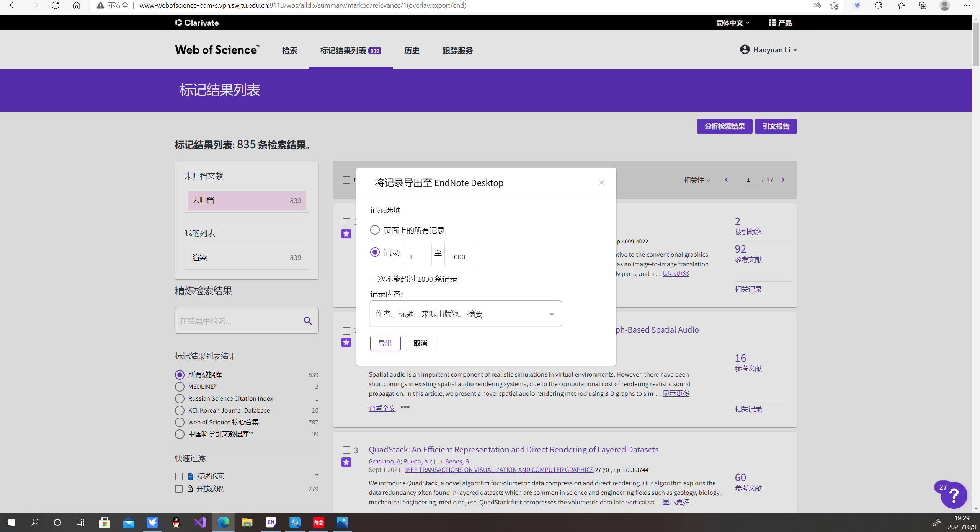980x532 pixels.
Task: Open record content dropdown
Action: coord(465,314)
